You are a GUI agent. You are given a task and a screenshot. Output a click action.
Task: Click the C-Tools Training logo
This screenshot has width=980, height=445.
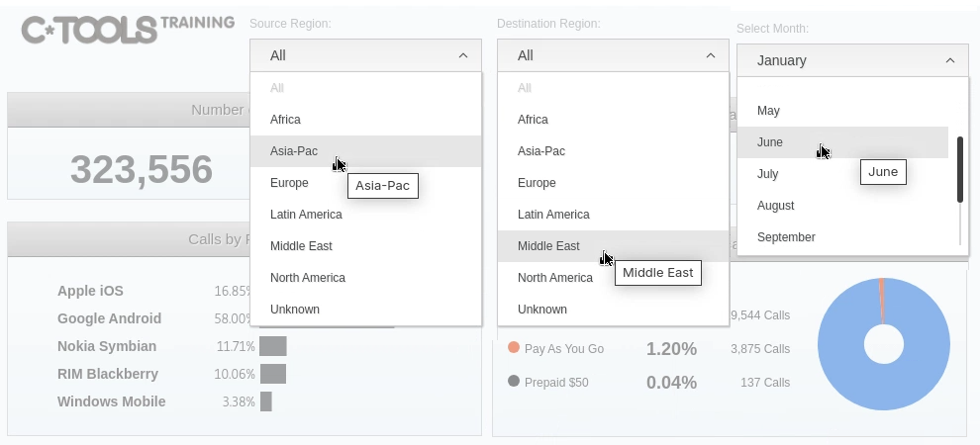pyautogui.click(x=128, y=28)
